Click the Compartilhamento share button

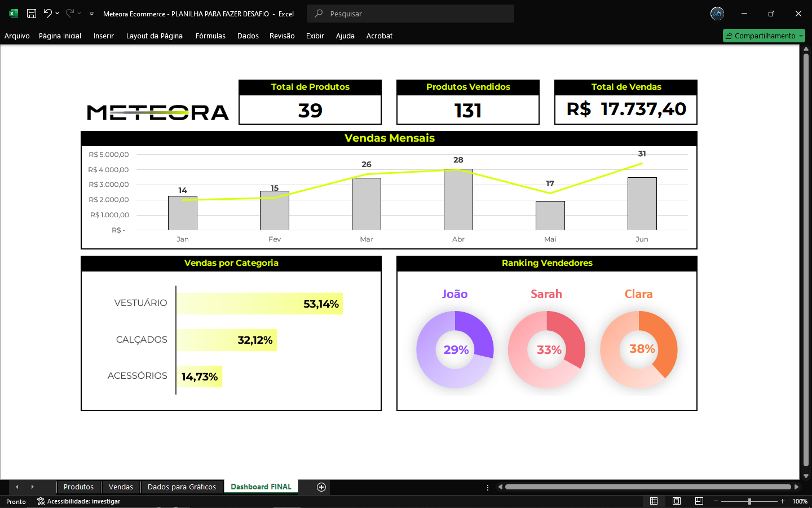click(764, 36)
